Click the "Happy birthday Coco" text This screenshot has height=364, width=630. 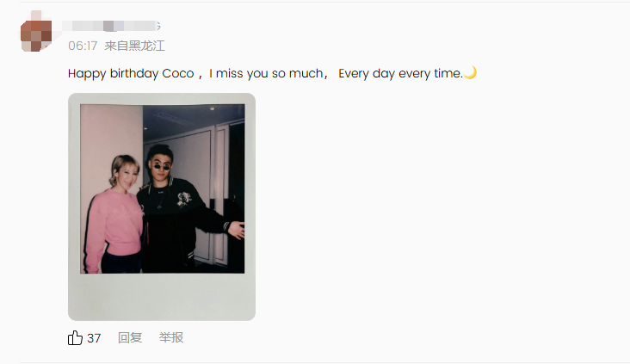[131, 73]
